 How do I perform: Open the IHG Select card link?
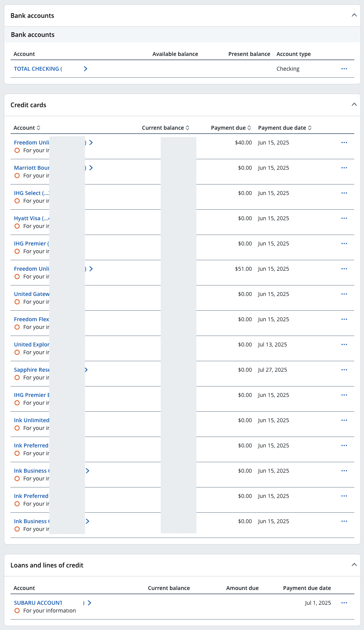coord(32,193)
